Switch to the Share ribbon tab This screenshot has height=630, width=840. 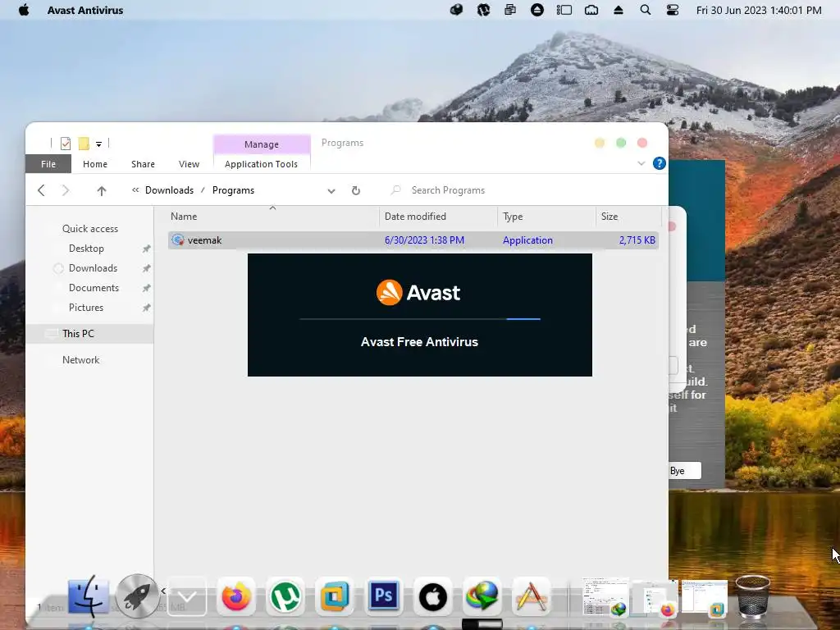143,164
